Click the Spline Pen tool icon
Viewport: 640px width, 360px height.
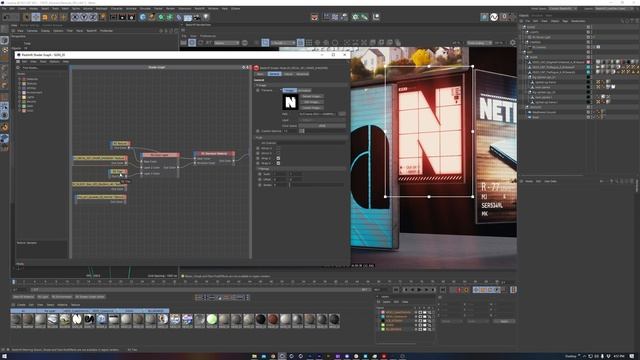[x=151, y=17]
